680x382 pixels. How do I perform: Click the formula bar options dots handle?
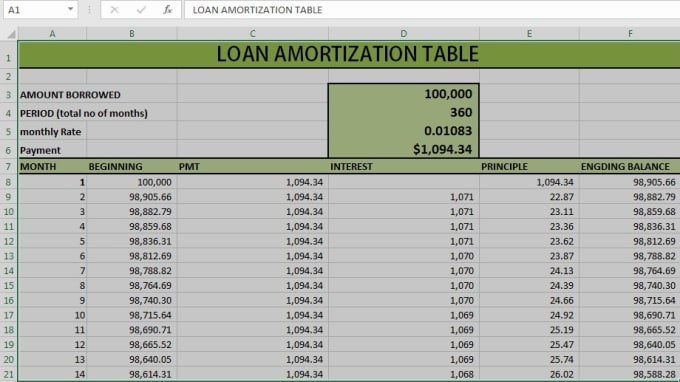(x=89, y=10)
